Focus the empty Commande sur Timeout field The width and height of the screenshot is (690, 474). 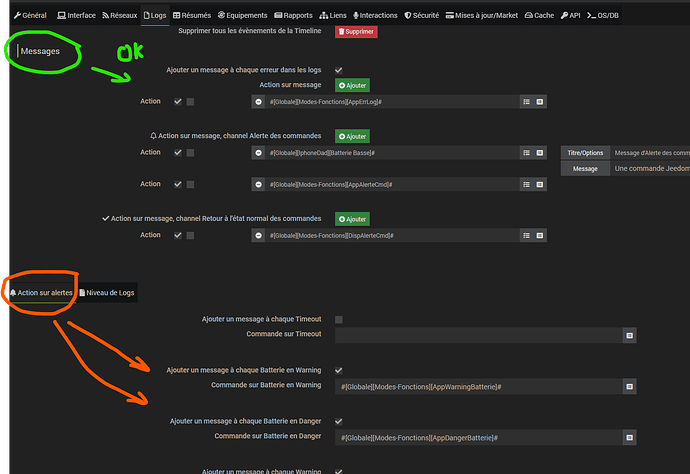tap(479, 335)
